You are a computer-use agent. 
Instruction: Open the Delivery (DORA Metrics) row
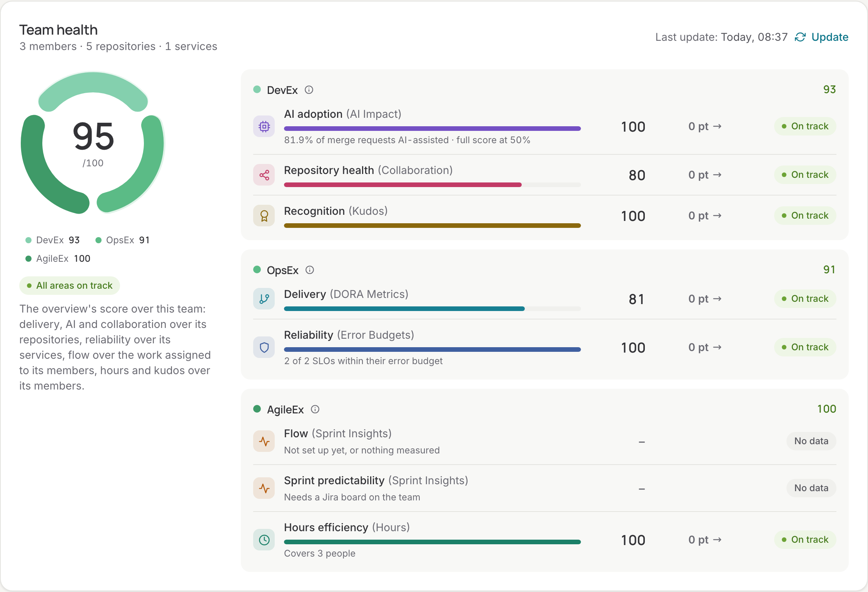[544, 299]
